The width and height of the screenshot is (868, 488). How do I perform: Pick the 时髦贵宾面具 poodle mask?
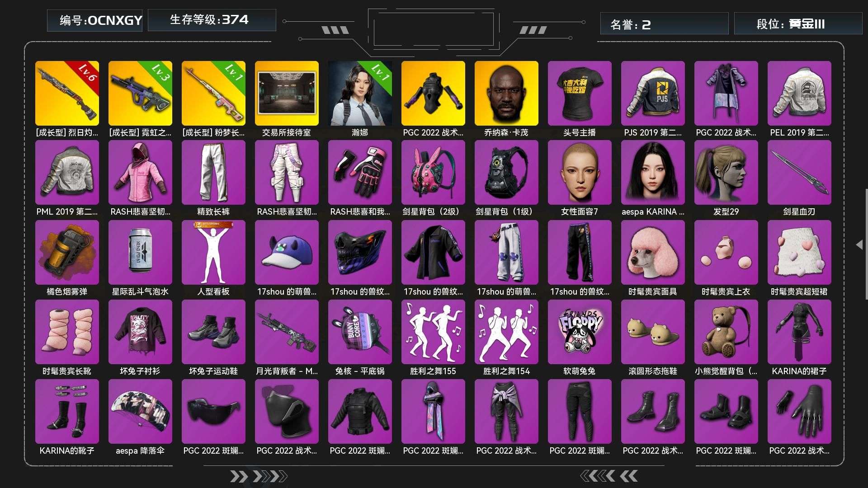tap(653, 252)
